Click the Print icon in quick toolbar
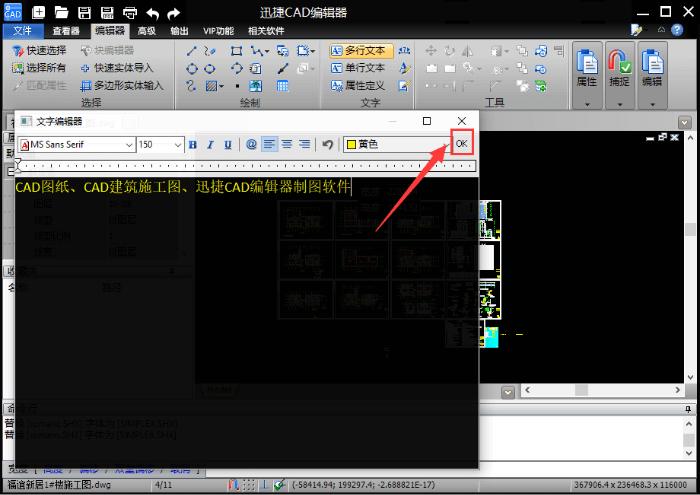Screen dimensions: 700x495 (x=129, y=12)
